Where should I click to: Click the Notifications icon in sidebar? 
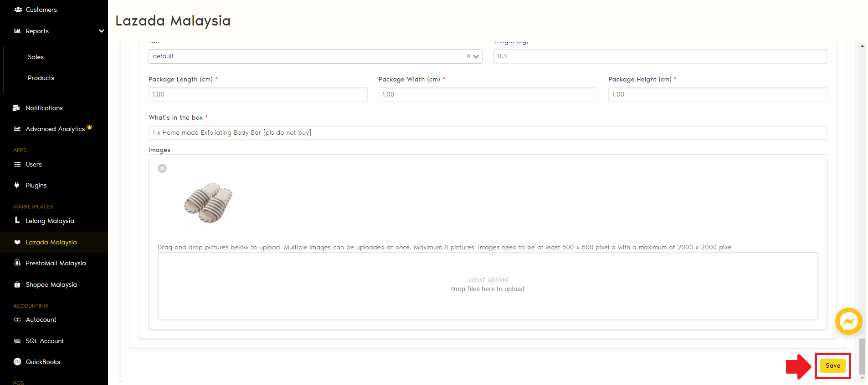16,108
